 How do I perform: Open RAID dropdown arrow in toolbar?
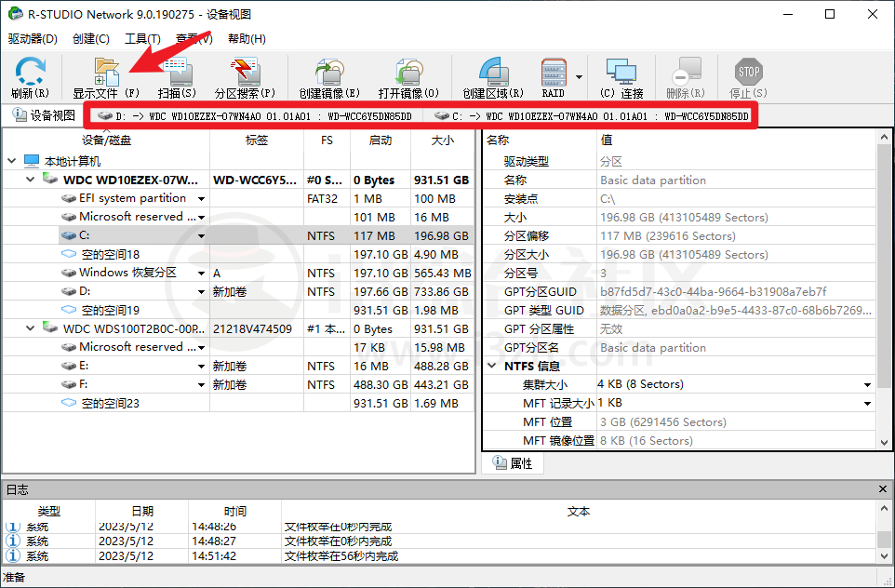(579, 77)
